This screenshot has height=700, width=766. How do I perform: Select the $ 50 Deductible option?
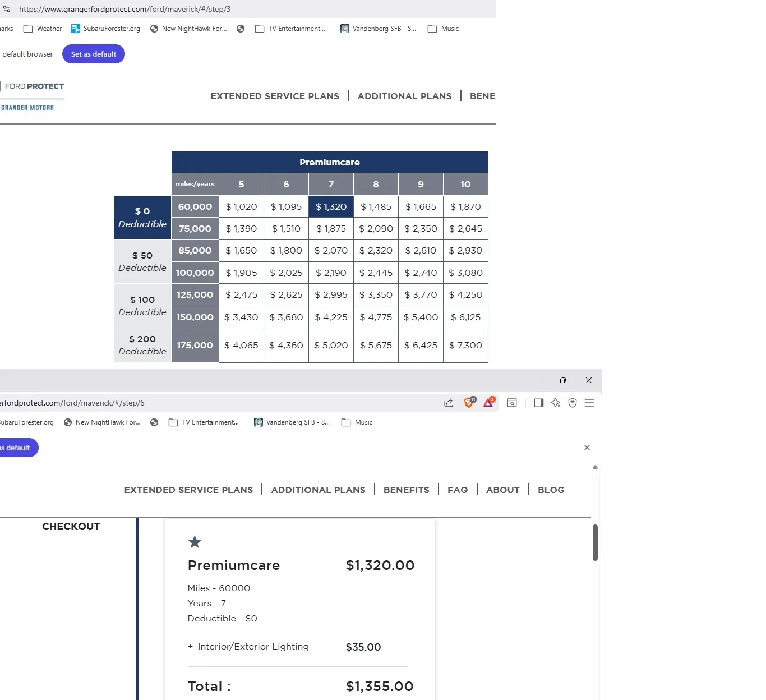click(x=142, y=261)
